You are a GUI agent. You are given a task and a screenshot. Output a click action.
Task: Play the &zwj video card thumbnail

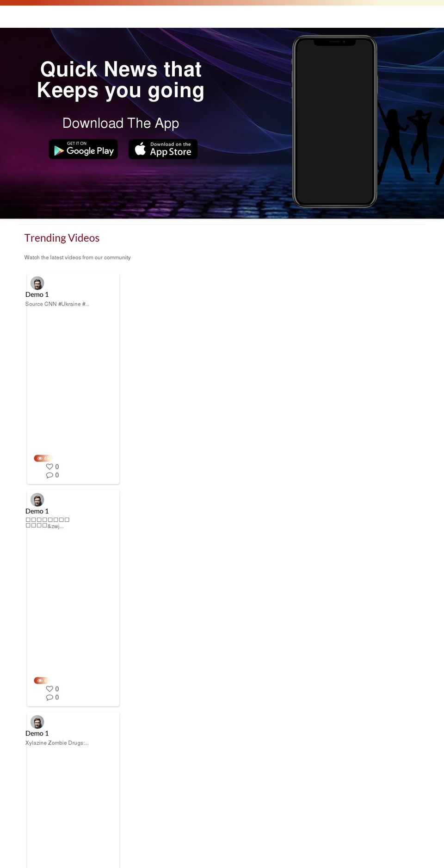(x=73, y=603)
